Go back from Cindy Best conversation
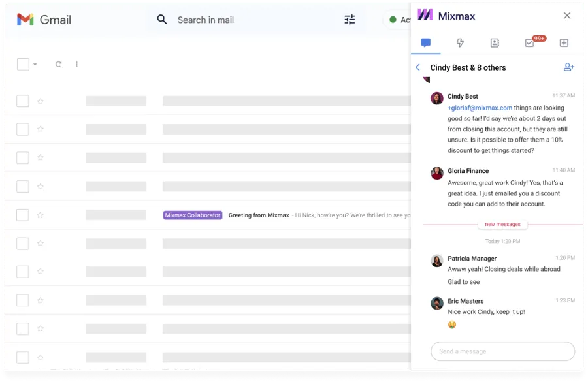Viewport: 588px width, 382px height. click(x=417, y=67)
